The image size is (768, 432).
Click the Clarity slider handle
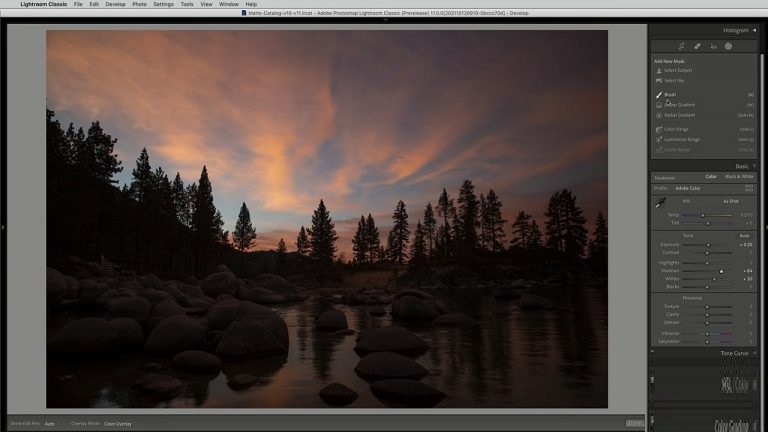pyautogui.click(x=707, y=315)
